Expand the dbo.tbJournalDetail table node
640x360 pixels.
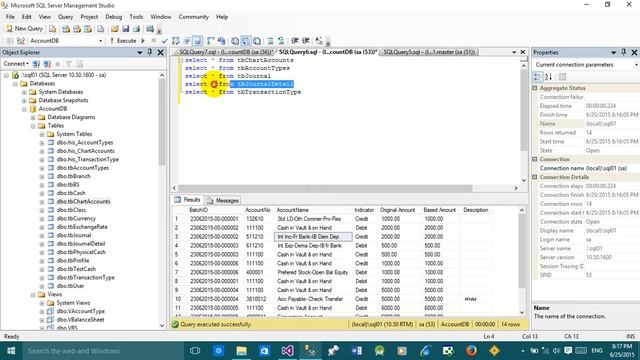(42, 244)
